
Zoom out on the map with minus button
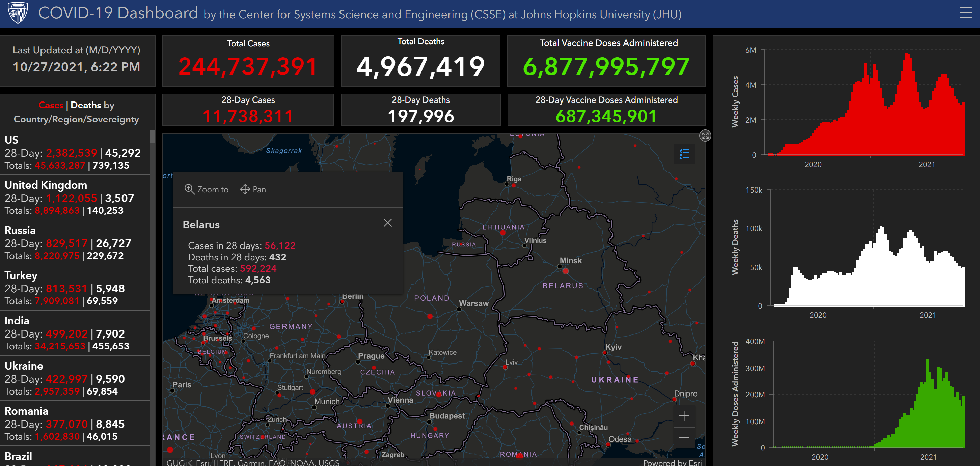[x=684, y=438]
